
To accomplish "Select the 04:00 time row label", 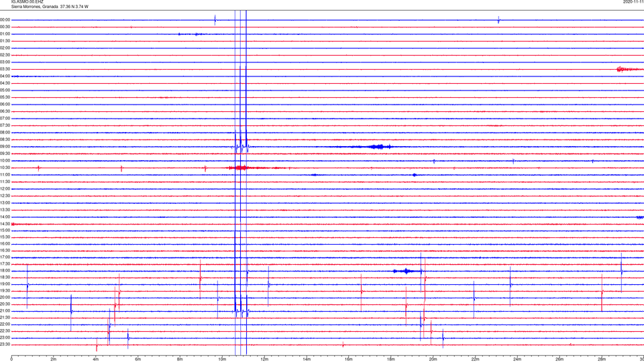I will [x=5, y=76].
